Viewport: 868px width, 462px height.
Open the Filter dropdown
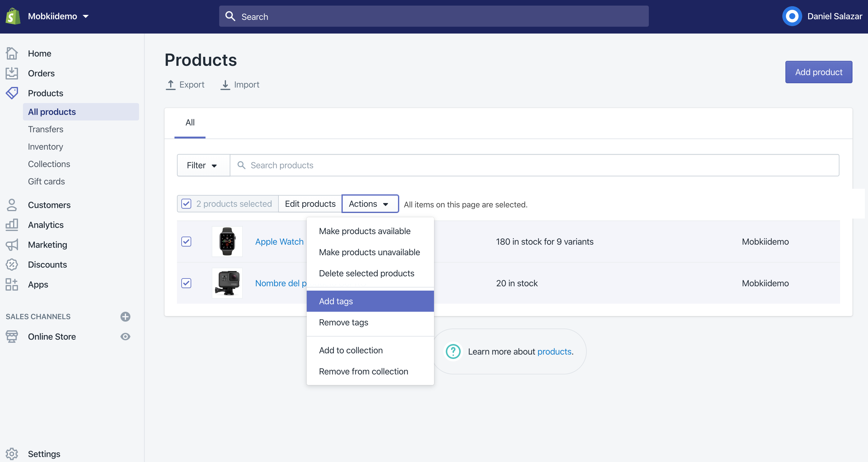pos(204,165)
